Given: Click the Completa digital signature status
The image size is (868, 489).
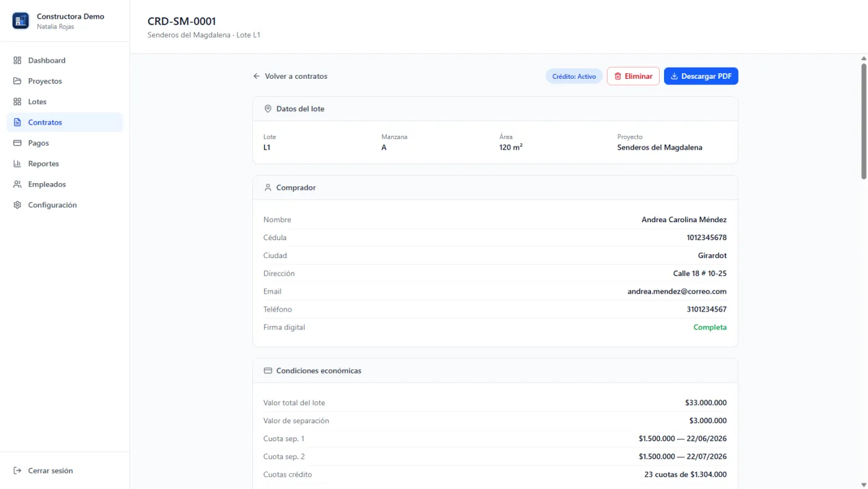Looking at the screenshot, I should tap(710, 328).
